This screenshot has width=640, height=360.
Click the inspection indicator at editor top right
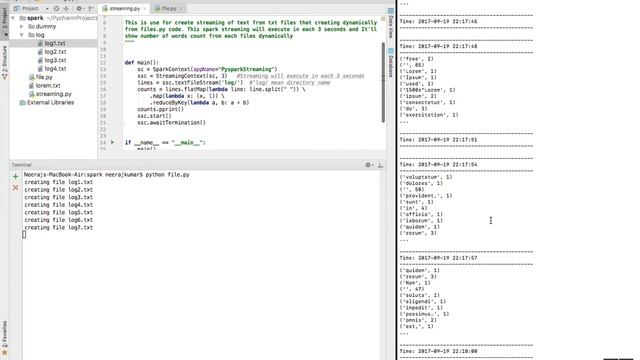(383, 19)
